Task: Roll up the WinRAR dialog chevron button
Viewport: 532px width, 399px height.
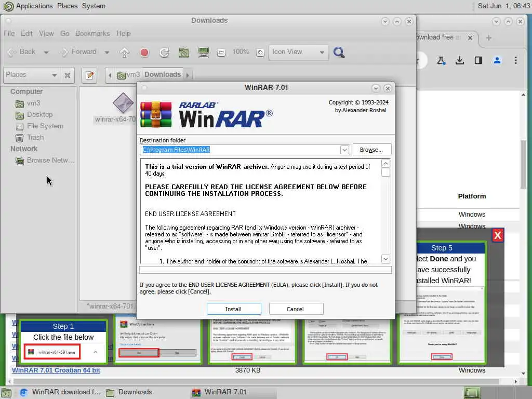Action: tap(376, 88)
